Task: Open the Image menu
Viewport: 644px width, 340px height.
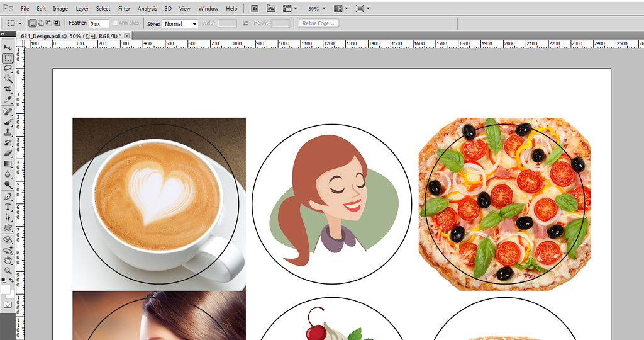Action: coord(60,9)
